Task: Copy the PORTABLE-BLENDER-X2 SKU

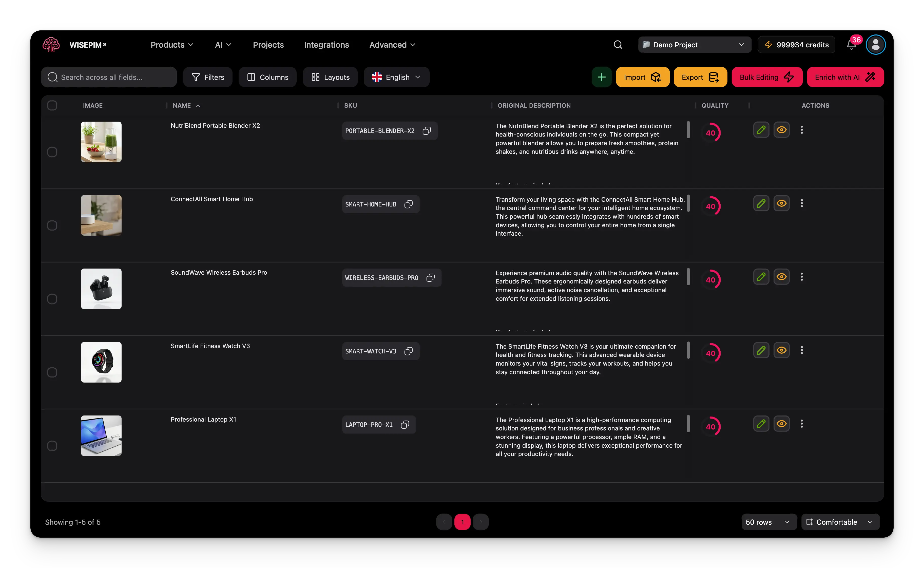Action: coord(427,131)
